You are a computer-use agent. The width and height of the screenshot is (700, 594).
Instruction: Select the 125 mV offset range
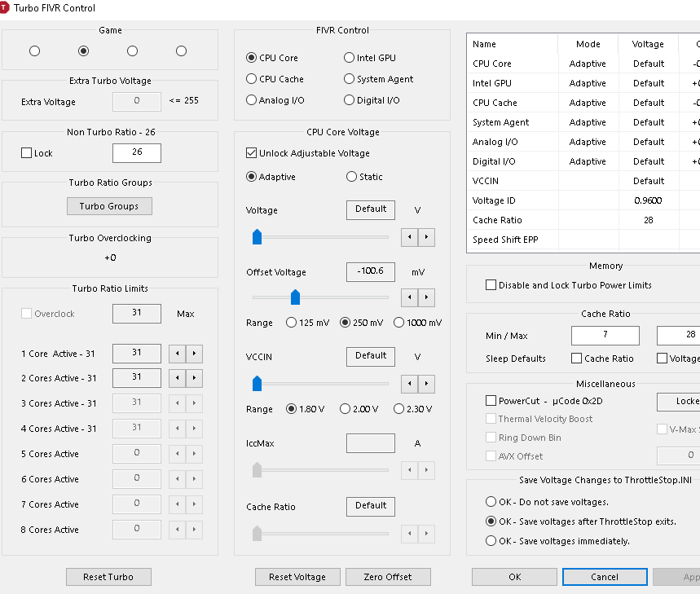tap(292, 323)
